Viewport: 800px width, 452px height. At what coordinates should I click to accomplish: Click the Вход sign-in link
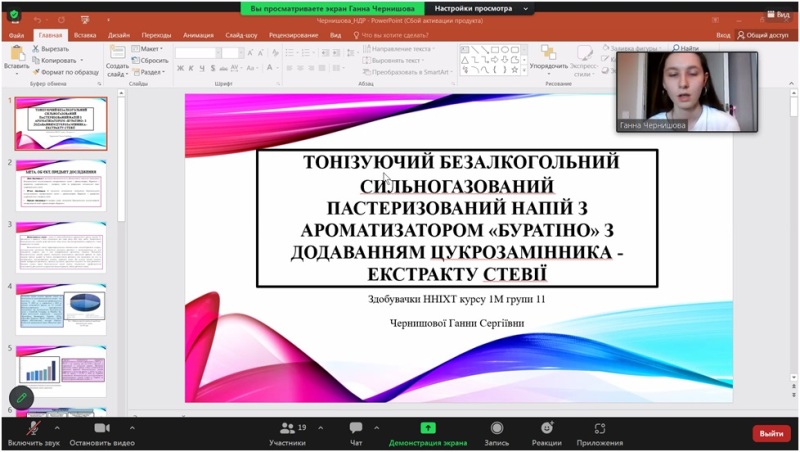(723, 35)
